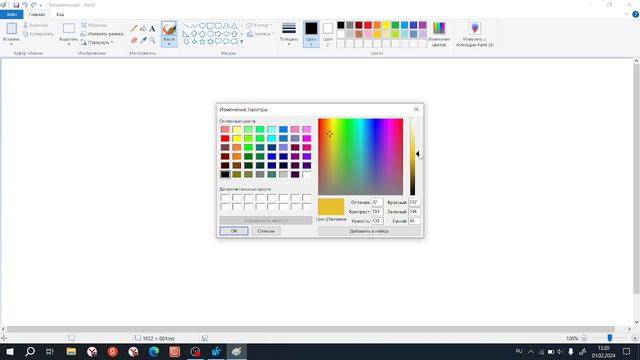Switch to the View ribbon tab
This screenshot has height=360, width=640.
click(x=60, y=14)
